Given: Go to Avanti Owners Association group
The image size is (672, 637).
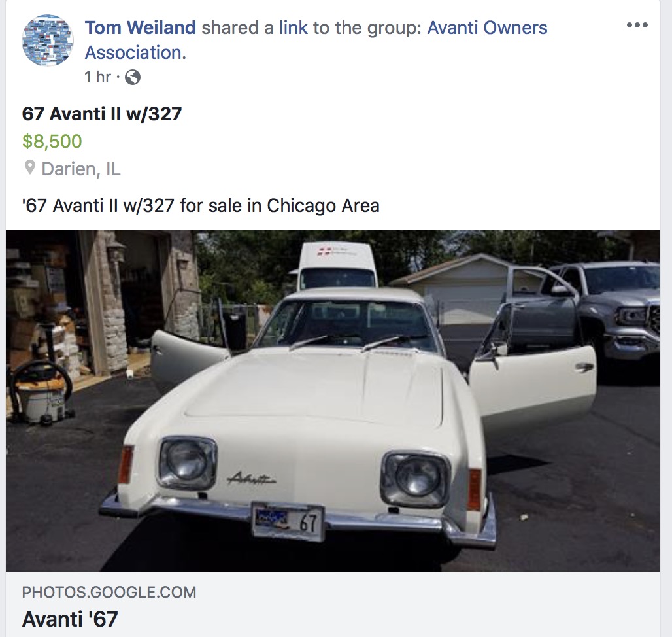Looking at the screenshot, I should 316,40.
